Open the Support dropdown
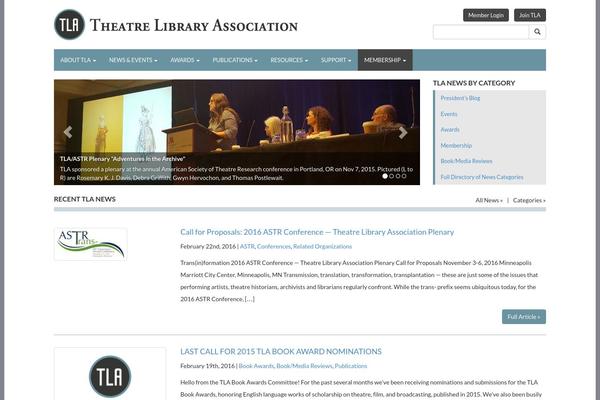The width and height of the screenshot is (600, 400). (x=336, y=60)
